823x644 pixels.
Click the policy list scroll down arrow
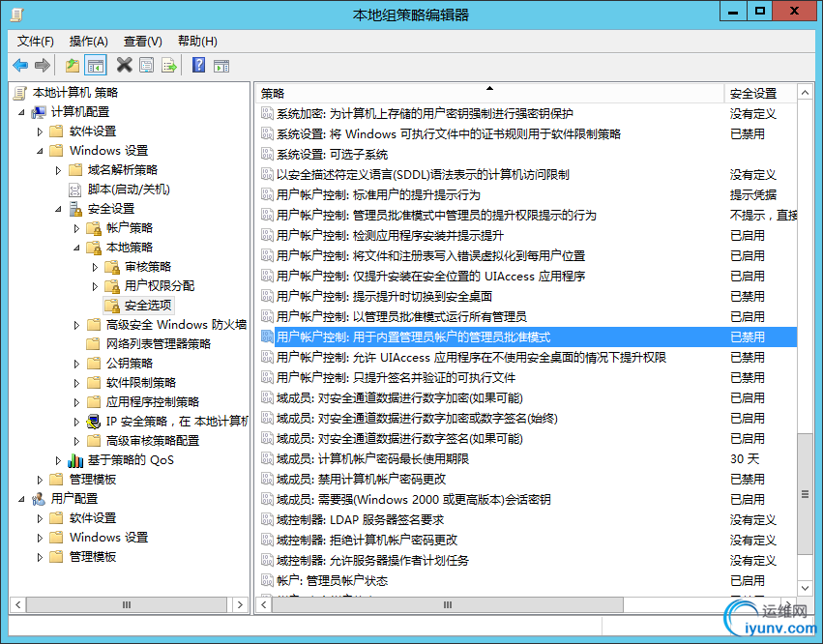coord(805,588)
